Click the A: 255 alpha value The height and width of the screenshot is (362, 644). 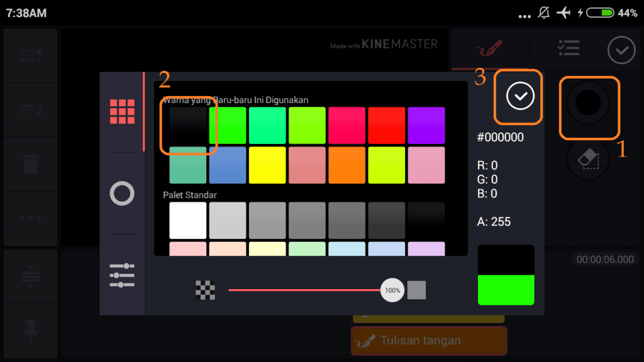[x=494, y=222]
